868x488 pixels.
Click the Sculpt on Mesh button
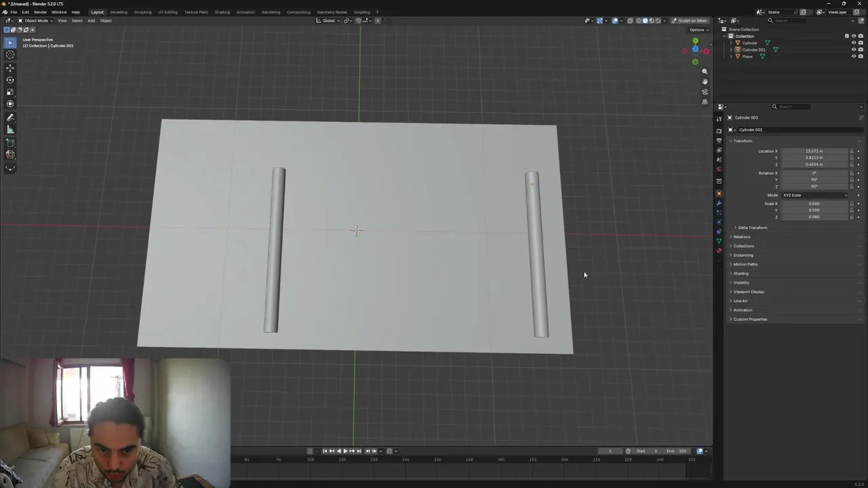click(x=689, y=20)
